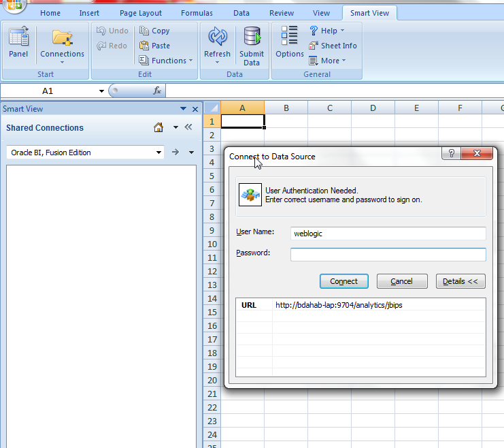Open the Help item in General group

click(x=327, y=31)
